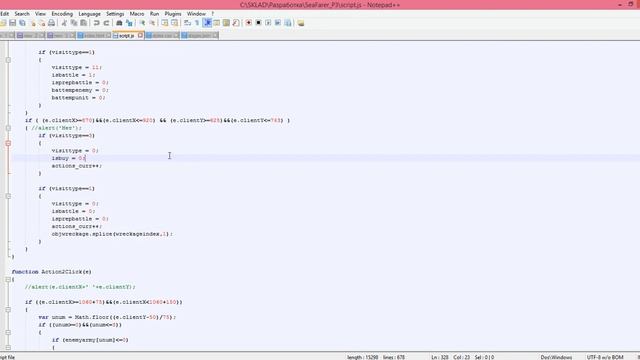
Task: Toggle Word Wrap in the toolbar
Action: click(187, 23)
